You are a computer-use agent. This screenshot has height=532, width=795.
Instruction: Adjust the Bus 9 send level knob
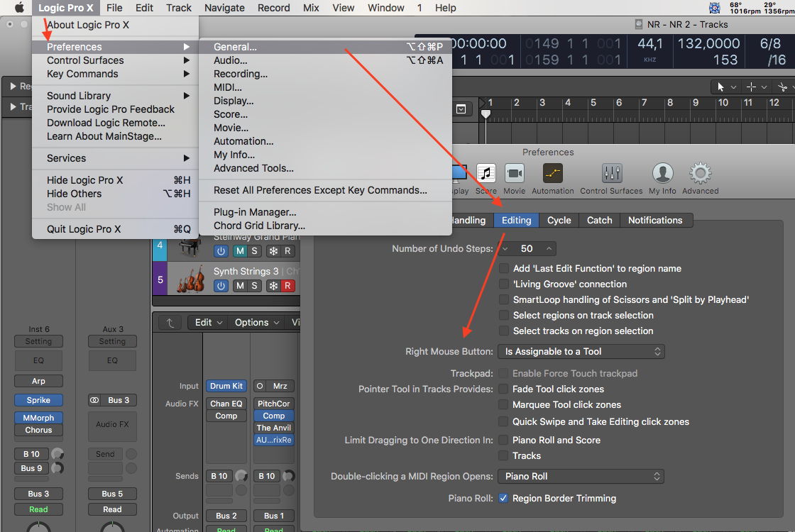coord(57,468)
